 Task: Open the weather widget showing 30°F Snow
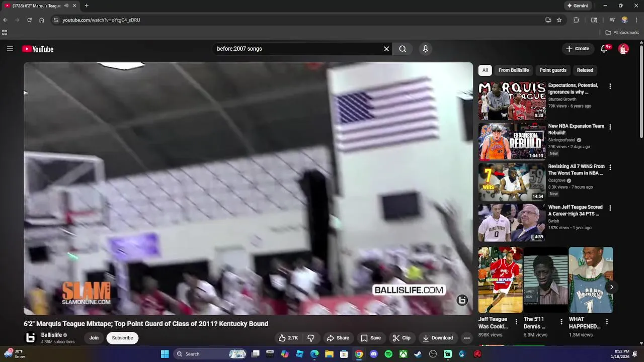pos(14,354)
